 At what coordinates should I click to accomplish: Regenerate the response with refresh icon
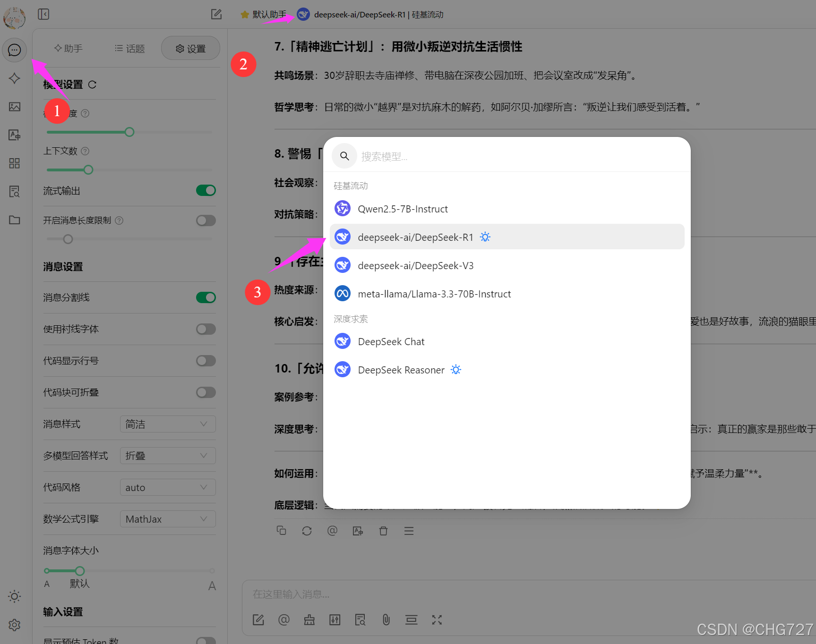coord(307,531)
